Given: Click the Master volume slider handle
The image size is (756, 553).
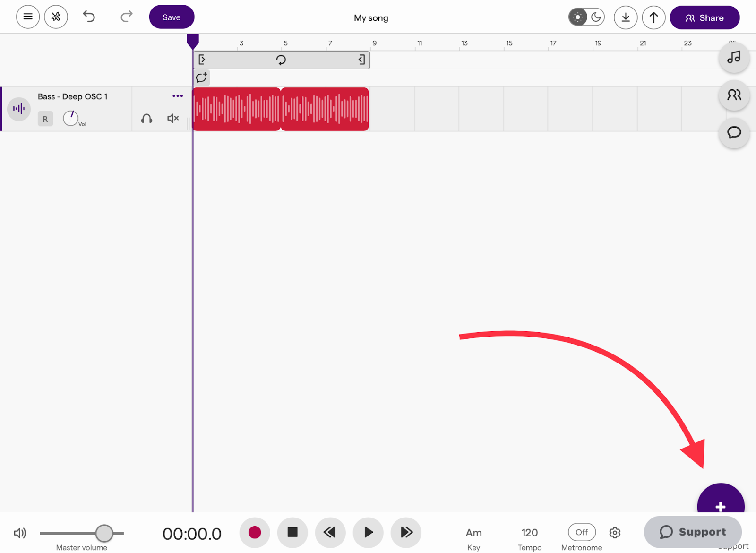Looking at the screenshot, I should [x=104, y=533].
